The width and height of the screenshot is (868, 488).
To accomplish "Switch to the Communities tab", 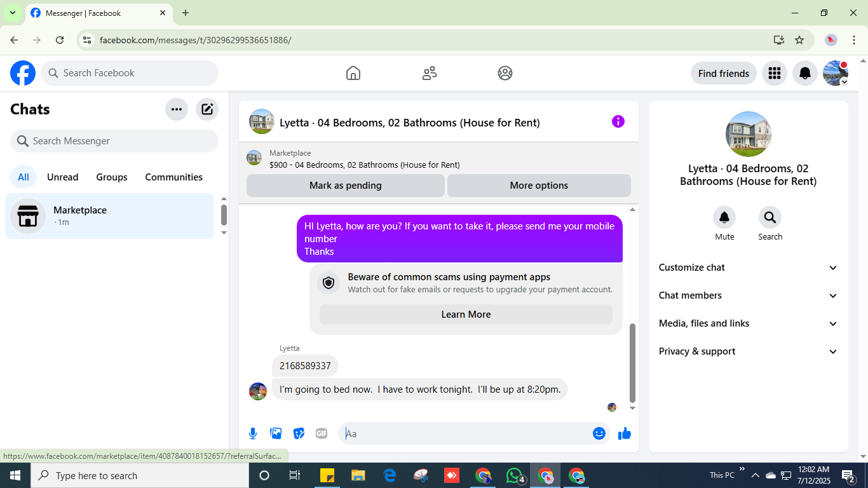I will pos(173,177).
